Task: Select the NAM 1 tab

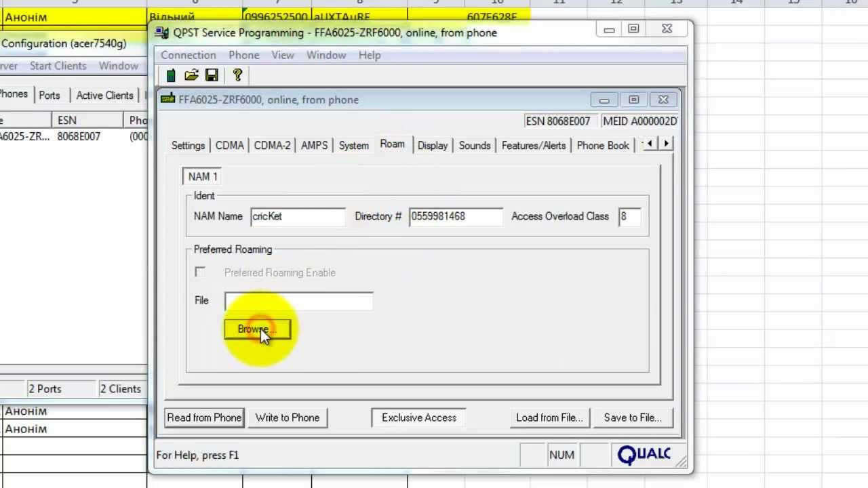Action: pos(203,176)
